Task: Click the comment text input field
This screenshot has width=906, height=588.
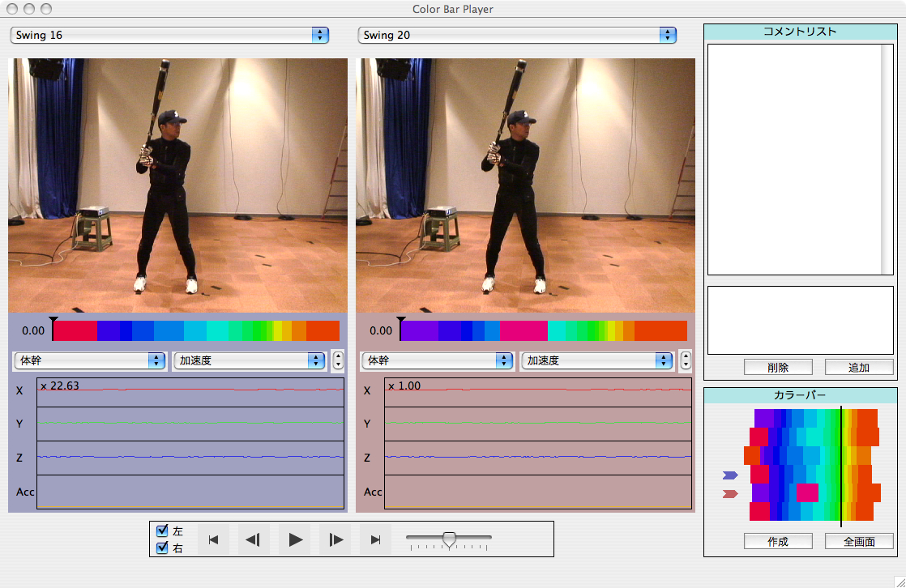Action: point(800,320)
